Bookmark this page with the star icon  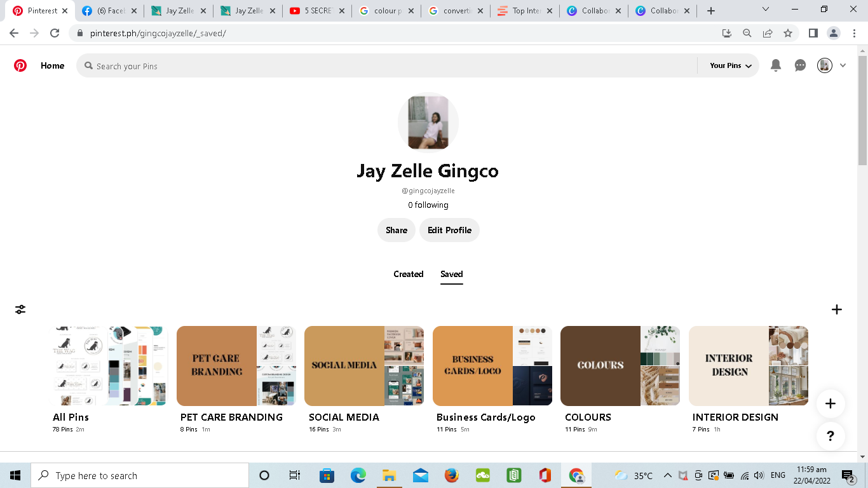788,33
